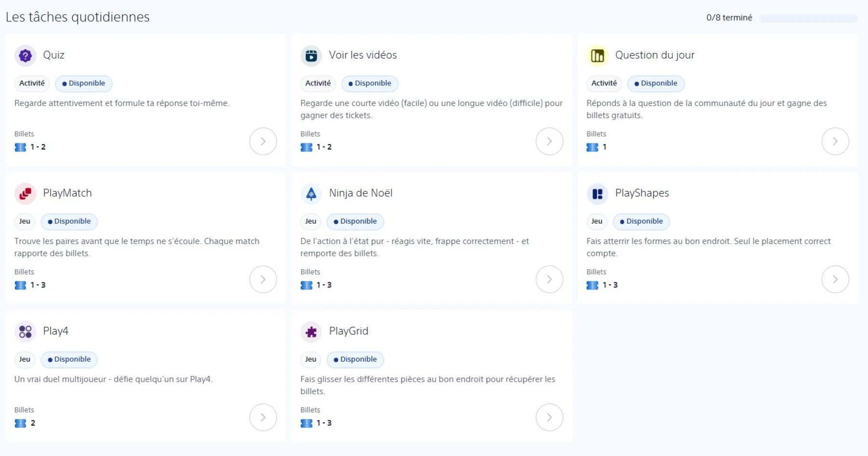This screenshot has width=868, height=456.
Task: Start PlayGrid using its arrow button
Action: point(549,417)
